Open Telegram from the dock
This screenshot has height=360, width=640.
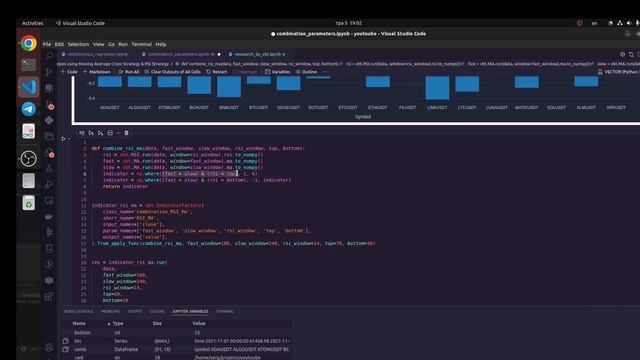point(29,109)
